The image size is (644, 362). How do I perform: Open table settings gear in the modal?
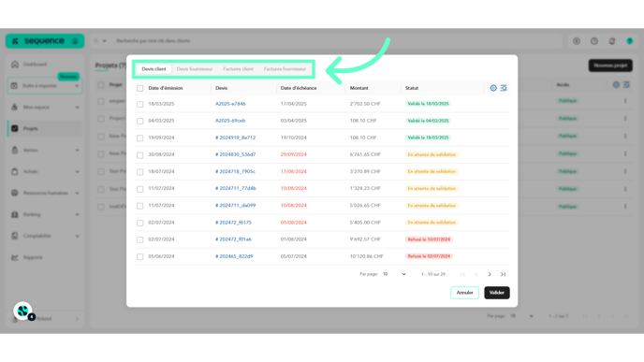[493, 88]
